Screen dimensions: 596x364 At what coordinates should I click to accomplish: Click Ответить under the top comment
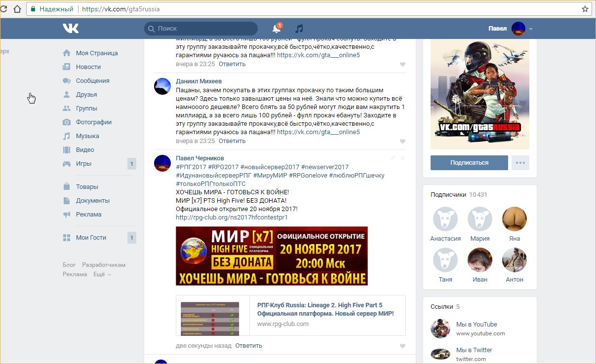(x=232, y=64)
